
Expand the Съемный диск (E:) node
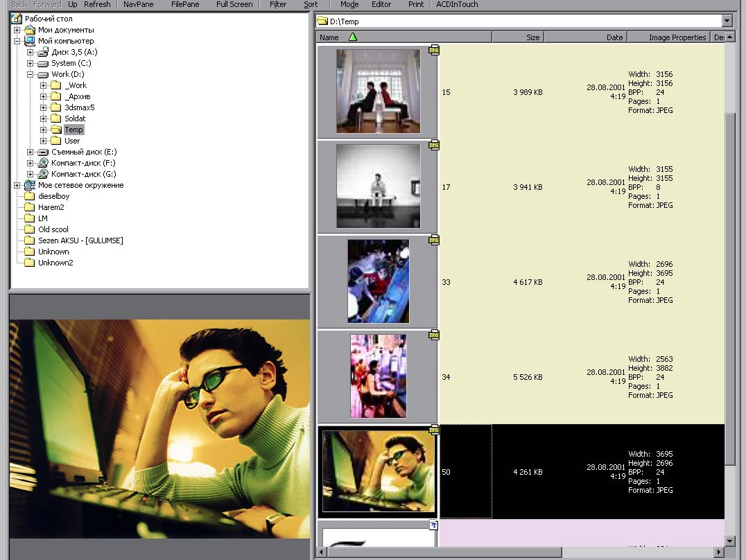(30, 152)
